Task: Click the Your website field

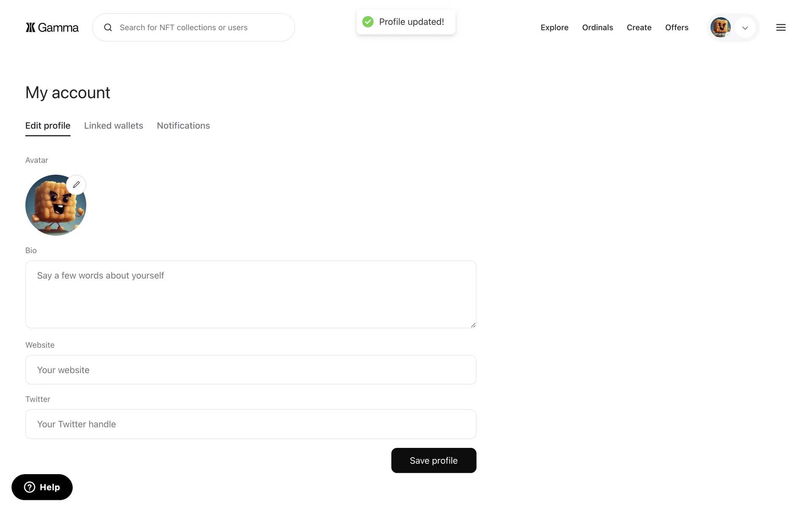Action: (250, 370)
